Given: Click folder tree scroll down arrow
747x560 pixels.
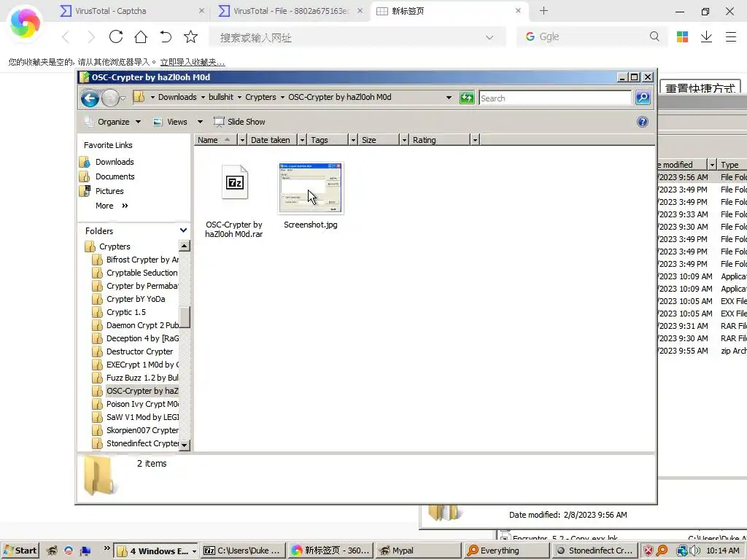Looking at the screenshot, I should click(185, 446).
